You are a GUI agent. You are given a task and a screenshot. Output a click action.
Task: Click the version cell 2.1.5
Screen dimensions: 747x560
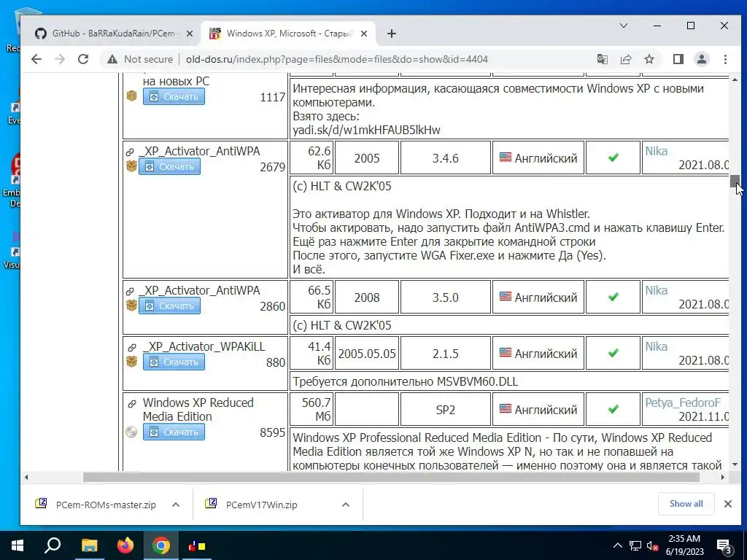click(446, 354)
